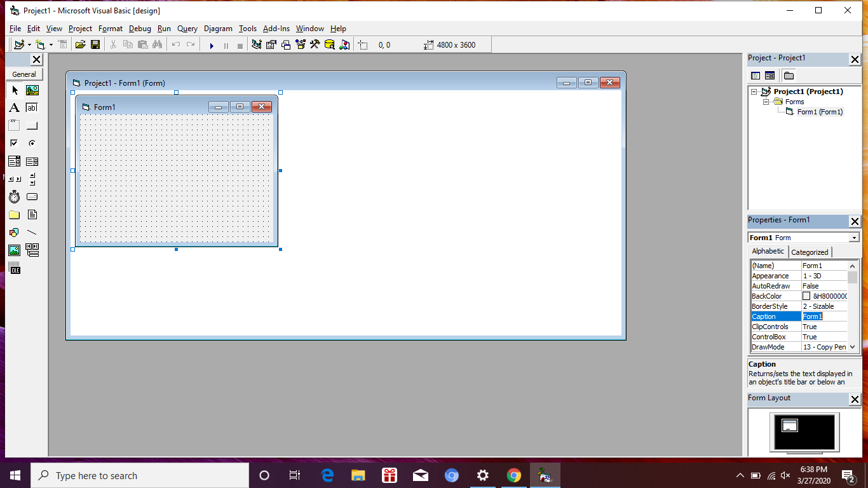Screen dimensions: 868x488
Task: Pick the vertical scroll bar control
Action: 32,179
